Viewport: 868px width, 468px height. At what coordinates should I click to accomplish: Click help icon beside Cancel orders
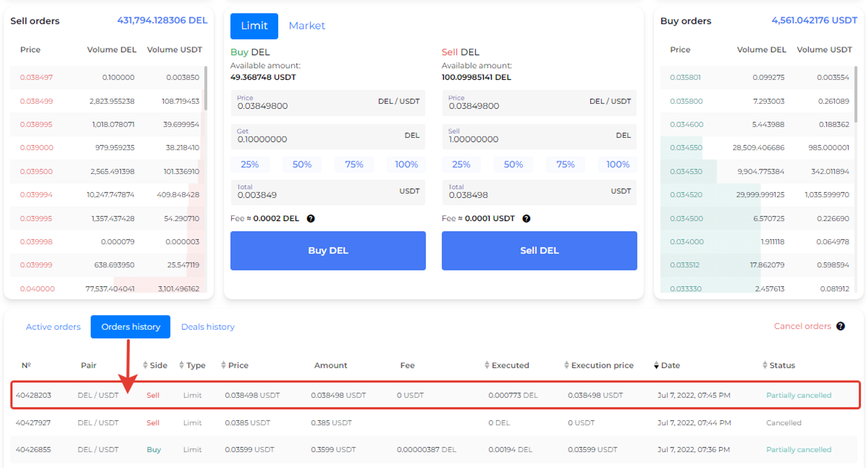841,326
